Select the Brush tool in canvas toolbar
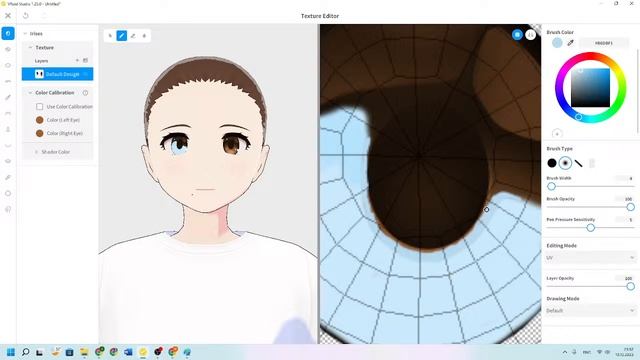 122,36
